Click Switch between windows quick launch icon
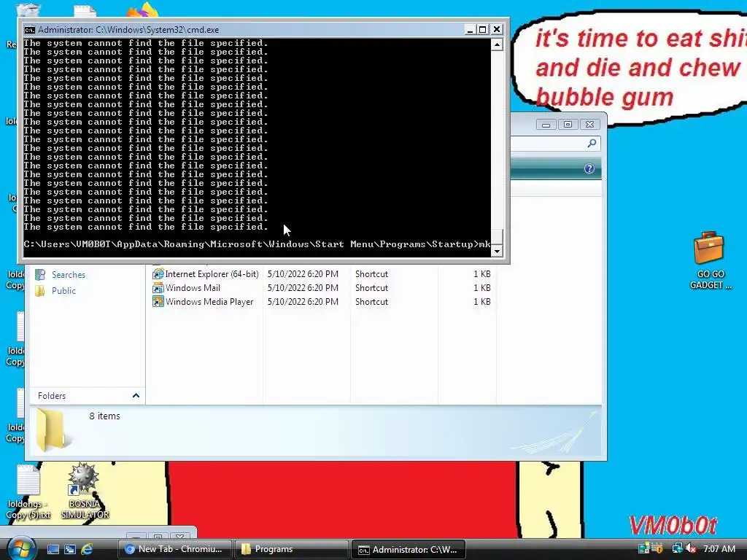 click(x=70, y=549)
